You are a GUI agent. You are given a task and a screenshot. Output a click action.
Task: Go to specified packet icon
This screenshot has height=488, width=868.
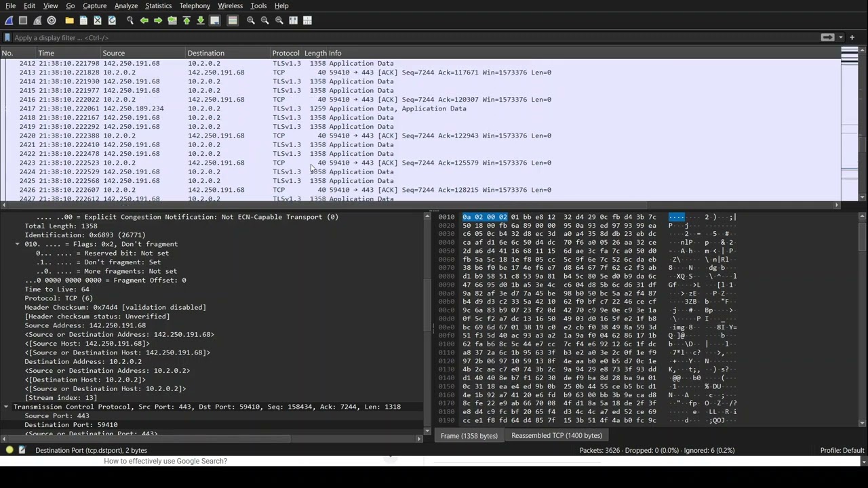coord(172,20)
